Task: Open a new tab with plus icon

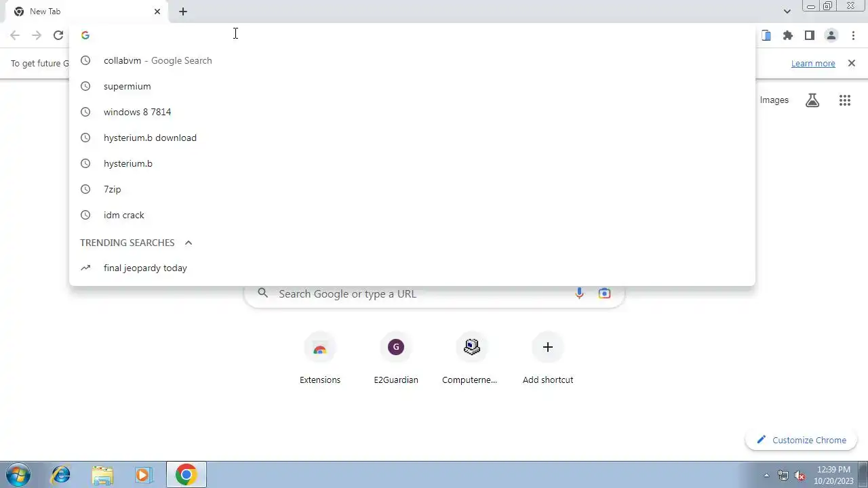Action: tap(183, 12)
